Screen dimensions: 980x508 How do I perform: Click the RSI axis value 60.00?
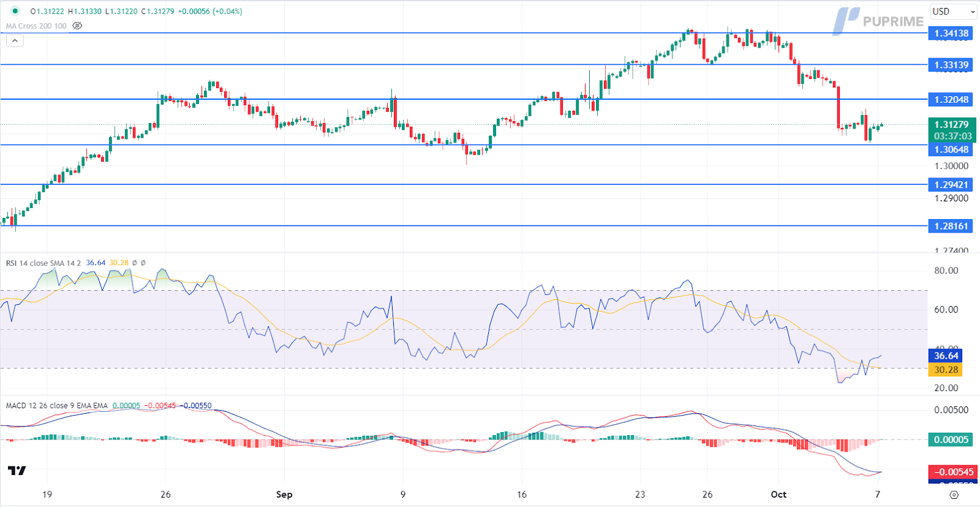pyautogui.click(x=946, y=310)
